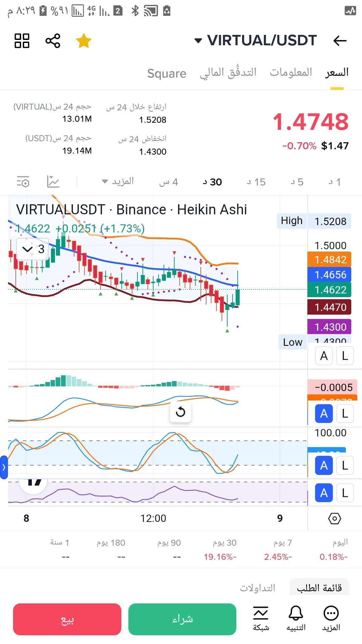Open the التنبيه alert bell icon
This screenshot has height=644, width=362.
pyautogui.click(x=296, y=619)
